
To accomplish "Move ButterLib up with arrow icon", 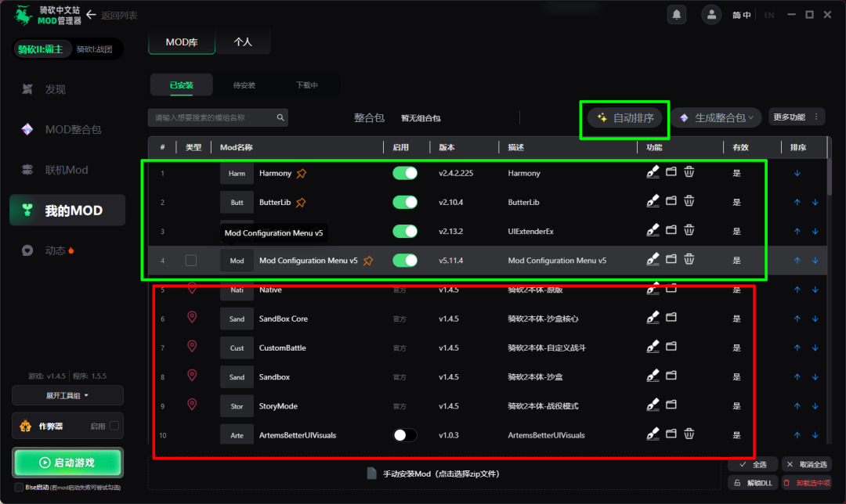I will tap(797, 202).
